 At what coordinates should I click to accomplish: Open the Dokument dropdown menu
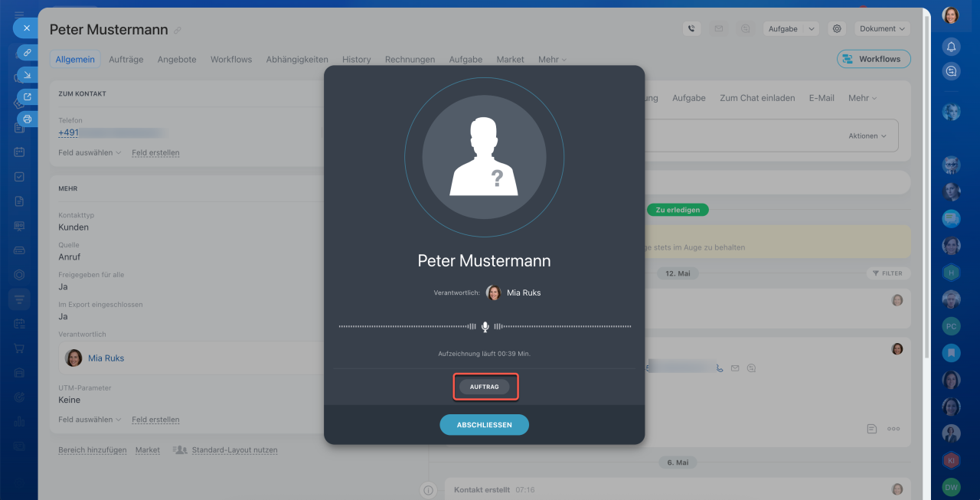[x=882, y=28]
